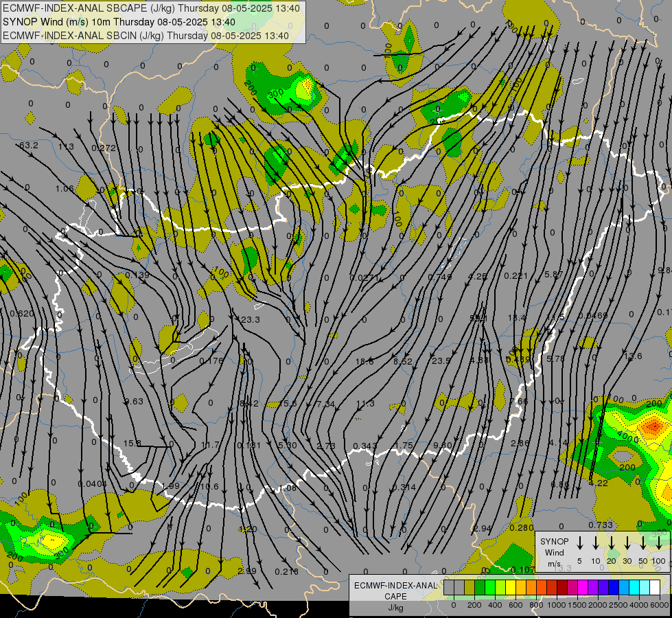Click the 0.0404 value on the map

(92, 484)
